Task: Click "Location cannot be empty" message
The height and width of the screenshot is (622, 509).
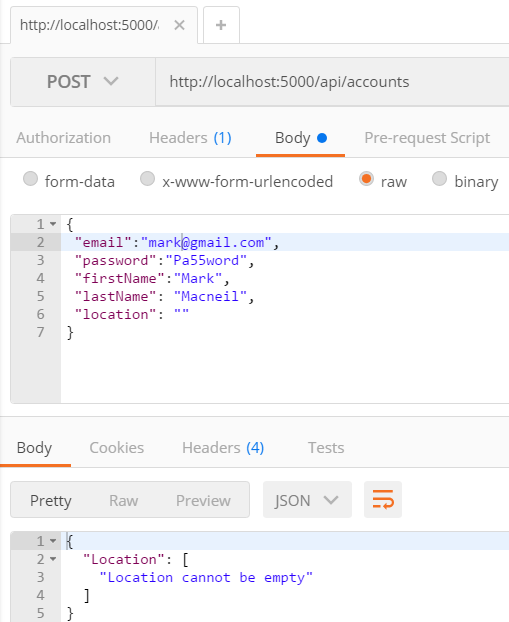Action: pos(206,577)
